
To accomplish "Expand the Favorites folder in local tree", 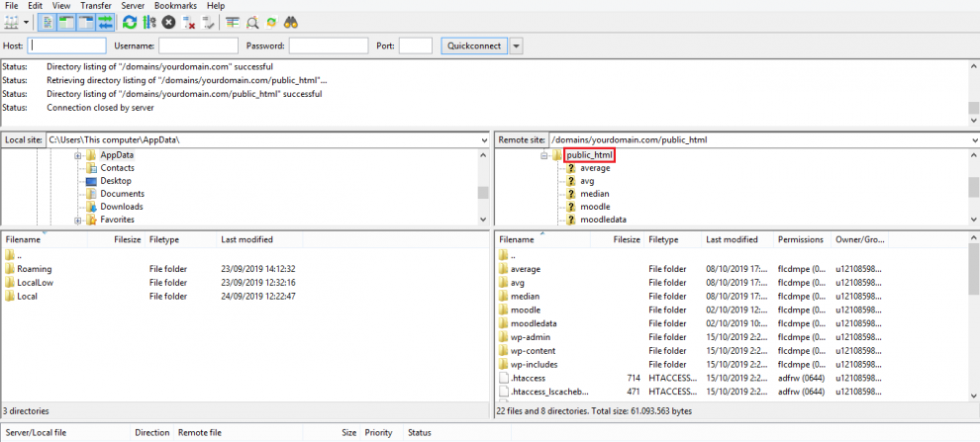I will [77, 220].
